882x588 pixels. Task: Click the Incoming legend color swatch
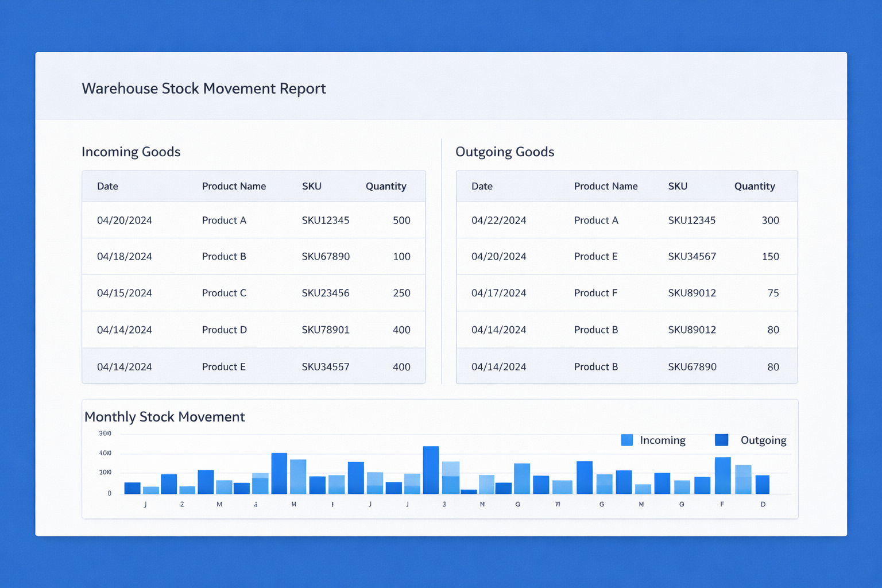pos(627,440)
